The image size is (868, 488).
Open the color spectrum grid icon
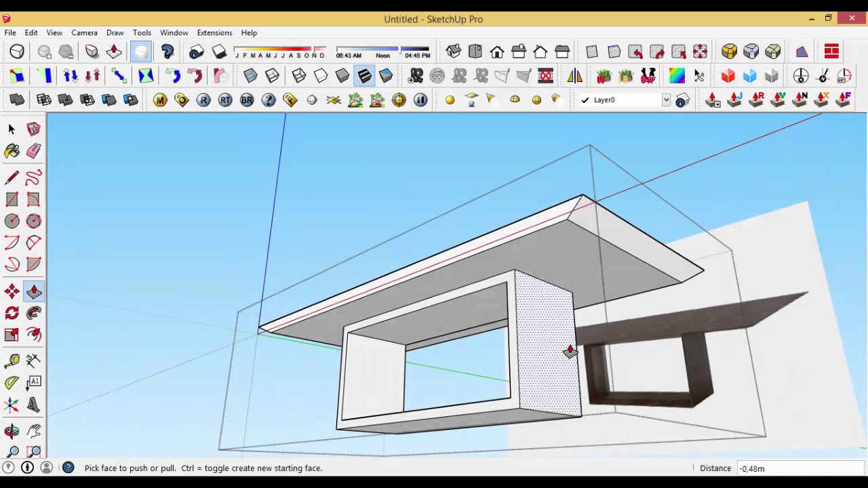677,76
